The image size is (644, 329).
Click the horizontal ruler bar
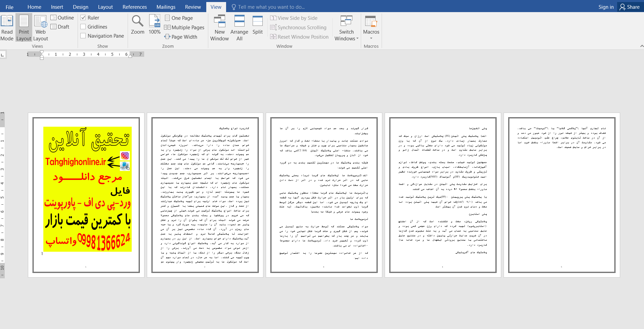[86, 54]
